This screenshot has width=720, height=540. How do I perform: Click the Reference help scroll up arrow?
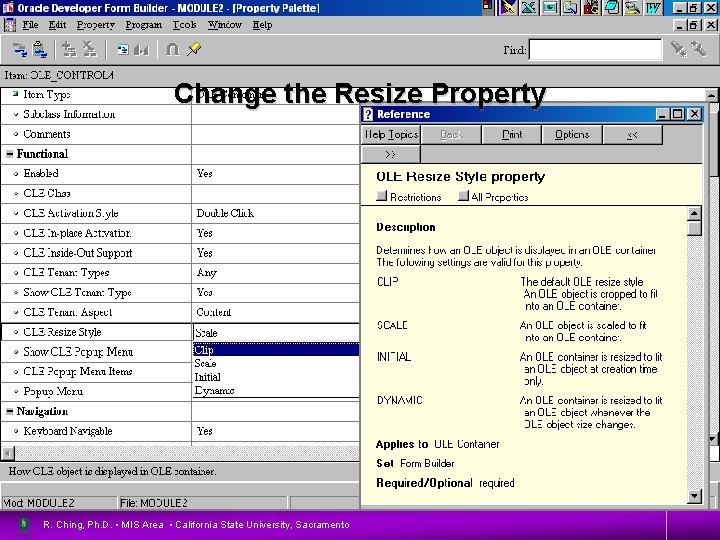[694, 213]
